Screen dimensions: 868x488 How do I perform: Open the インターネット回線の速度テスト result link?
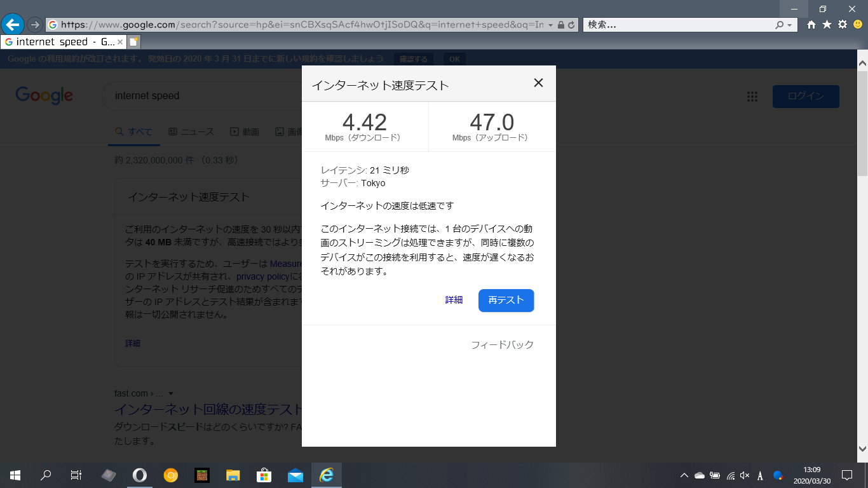(x=208, y=409)
